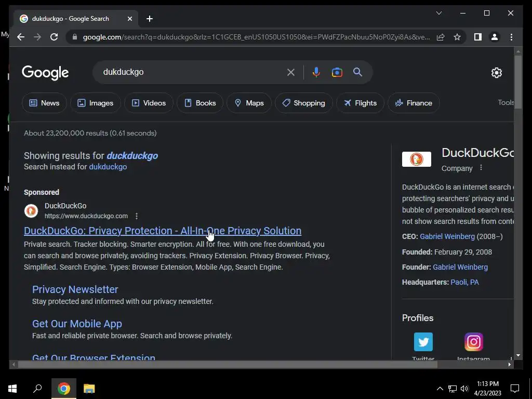
Task: Switch to the Shopping filter
Action: pos(303,103)
